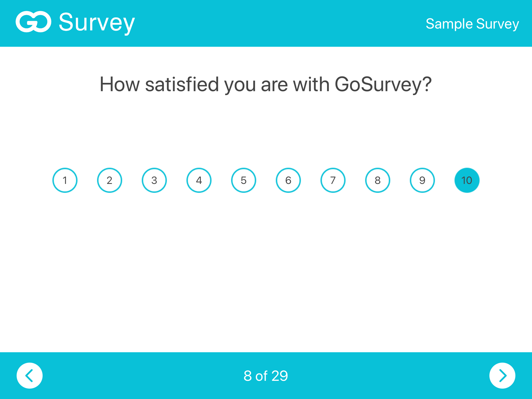The height and width of the screenshot is (399, 532).
Task: Go to the previous survey question
Action: [30, 376]
